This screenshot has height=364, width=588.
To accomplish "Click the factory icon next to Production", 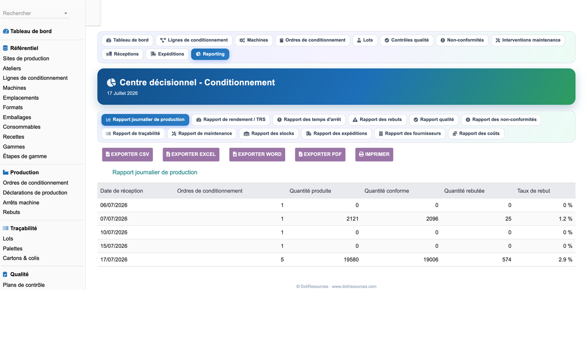I will 6,172.
